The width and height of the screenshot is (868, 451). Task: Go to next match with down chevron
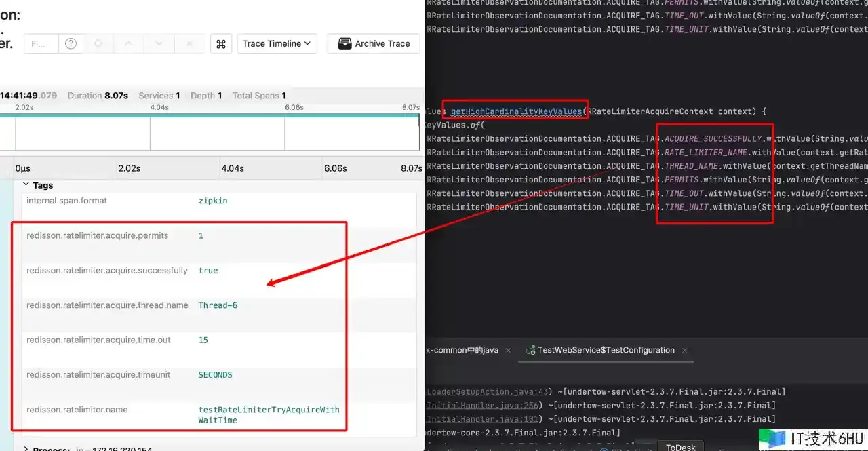159,43
